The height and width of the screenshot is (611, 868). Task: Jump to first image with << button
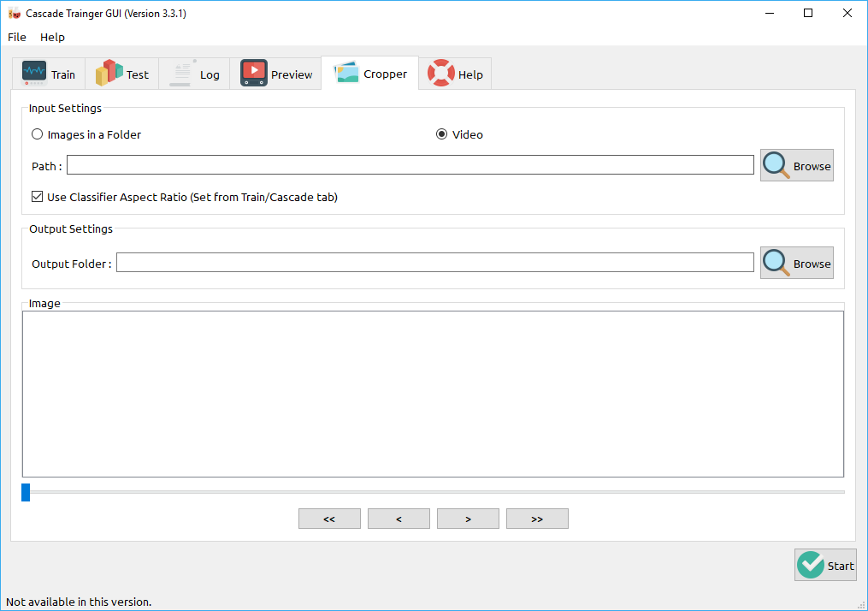329,519
